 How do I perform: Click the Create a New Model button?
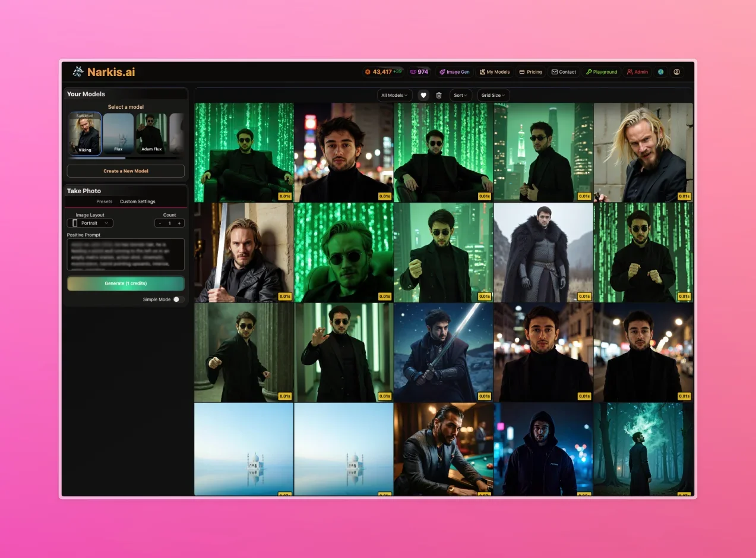126,171
